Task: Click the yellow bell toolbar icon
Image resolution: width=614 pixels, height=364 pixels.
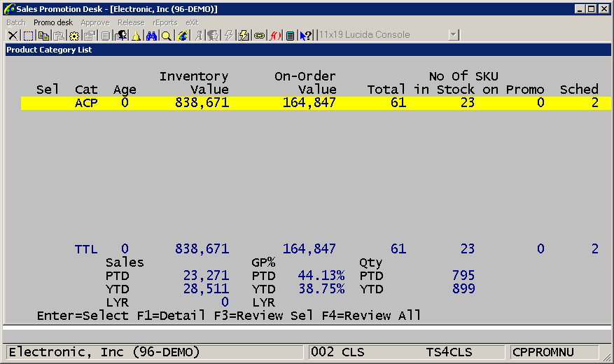Action: click(136, 36)
